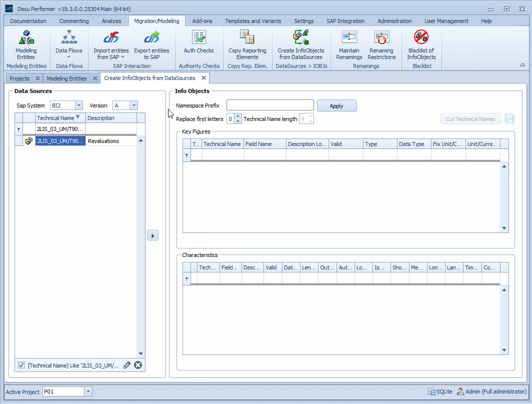The width and height of the screenshot is (532, 404).
Task: Open the SAP Integration ribbon tab
Action: (345, 21)
